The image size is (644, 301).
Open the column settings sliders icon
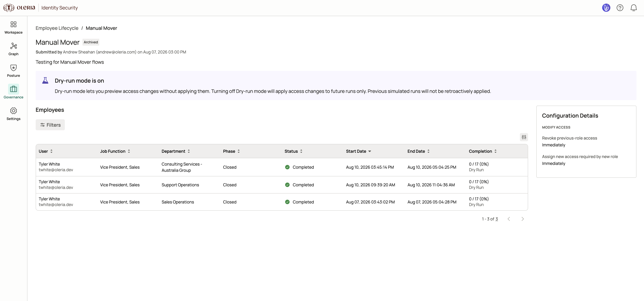tap(524, 137)
